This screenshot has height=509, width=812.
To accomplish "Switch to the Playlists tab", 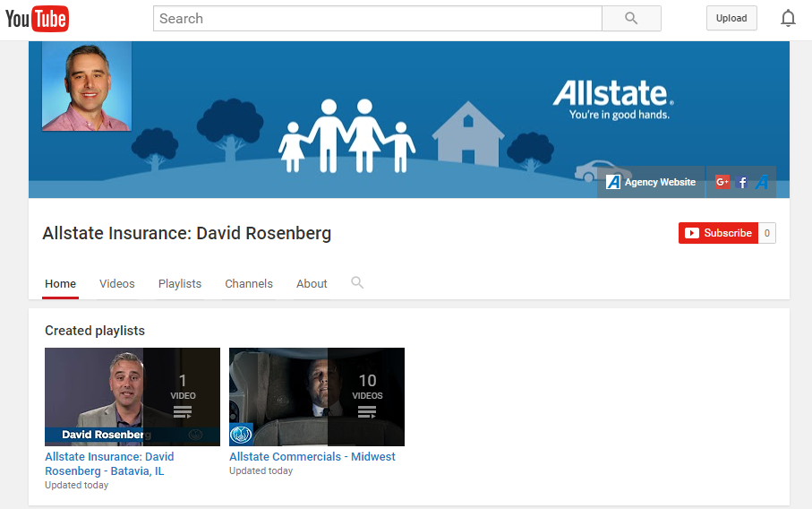I will [x=180, y=283].
